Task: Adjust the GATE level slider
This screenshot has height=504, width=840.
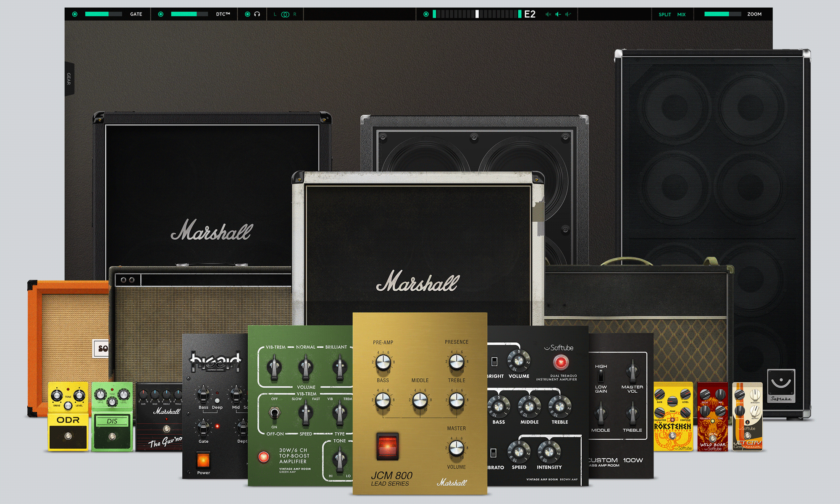Action: pos(103,14)
